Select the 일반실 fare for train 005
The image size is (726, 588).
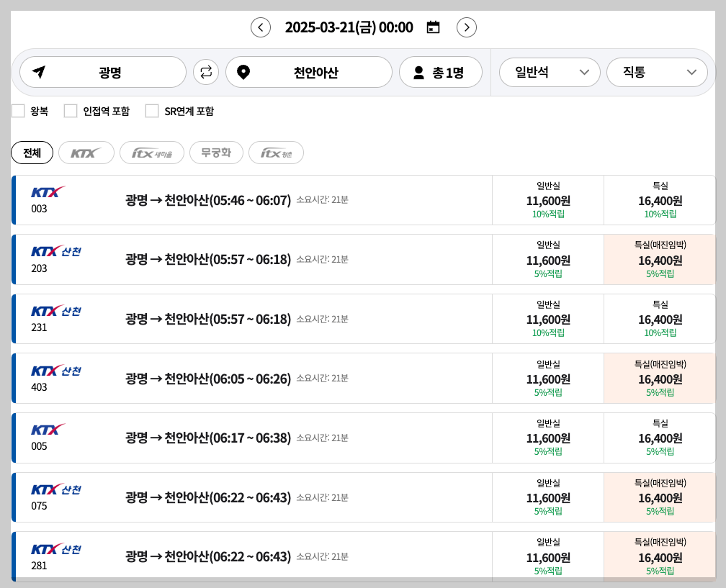[x=548, y=438]
